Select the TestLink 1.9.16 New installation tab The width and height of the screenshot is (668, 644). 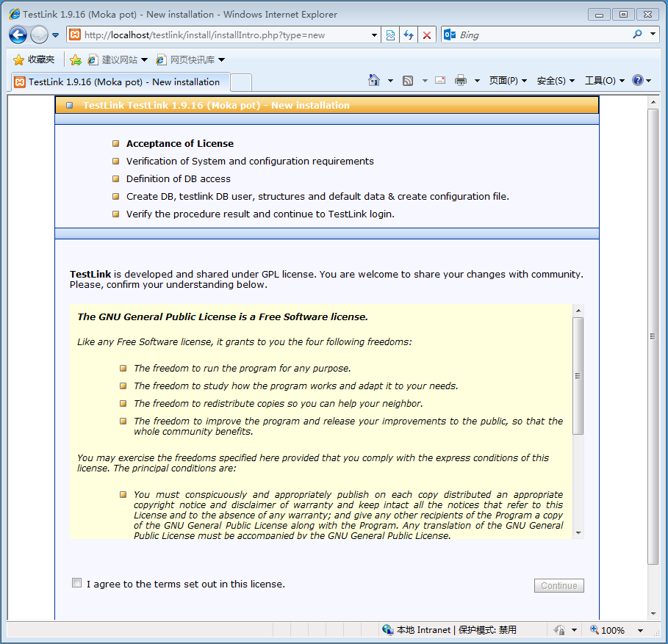pyautogui.click(x=121, y=82)
